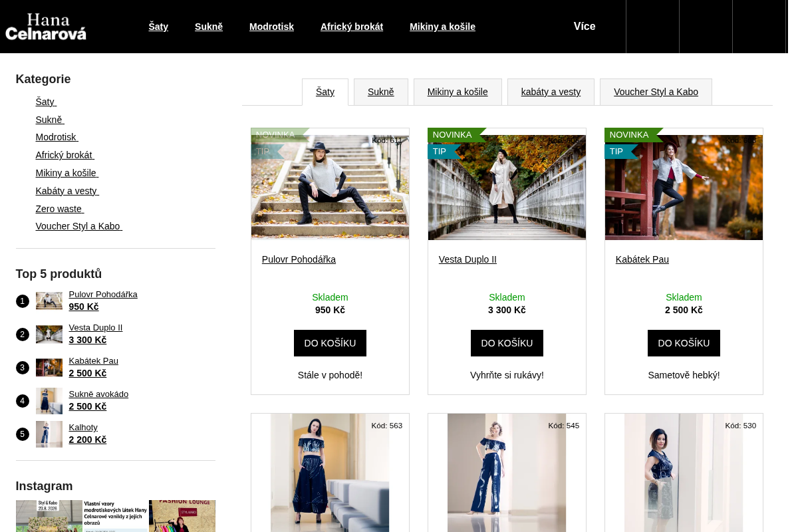Open Kabátek Pau title in product card
Viewport: 798px width, 532px height.
pos(642,259)
